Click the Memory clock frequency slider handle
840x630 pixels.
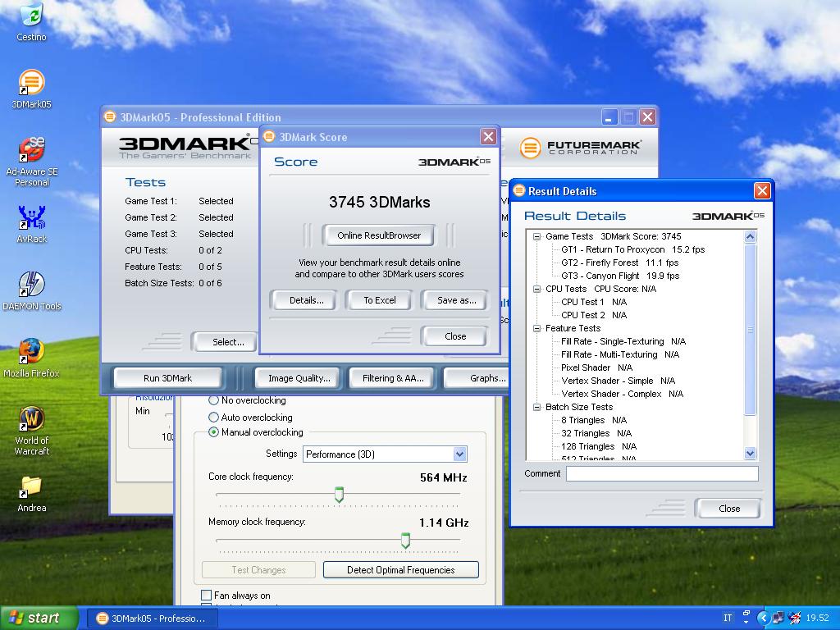point(405,541)
